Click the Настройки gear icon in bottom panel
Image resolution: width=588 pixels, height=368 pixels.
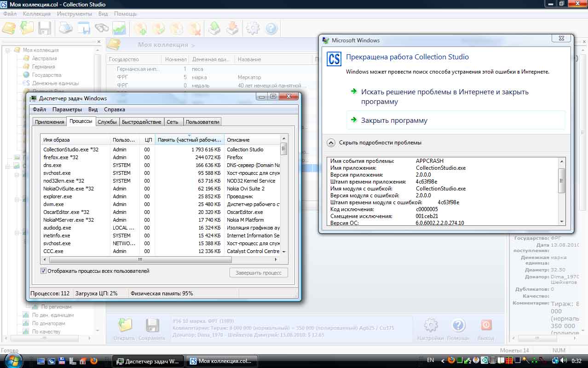click(x=431, y=325)
